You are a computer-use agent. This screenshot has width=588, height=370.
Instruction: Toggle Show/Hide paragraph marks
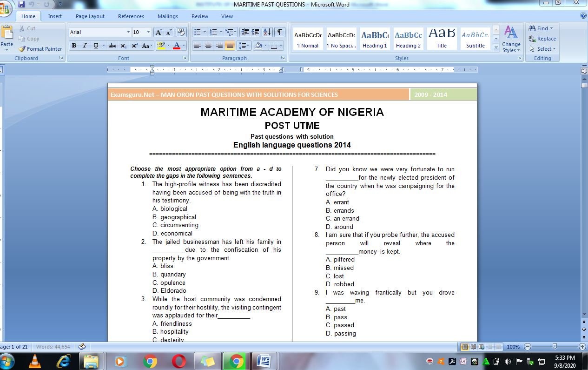(x=280, y=32)
